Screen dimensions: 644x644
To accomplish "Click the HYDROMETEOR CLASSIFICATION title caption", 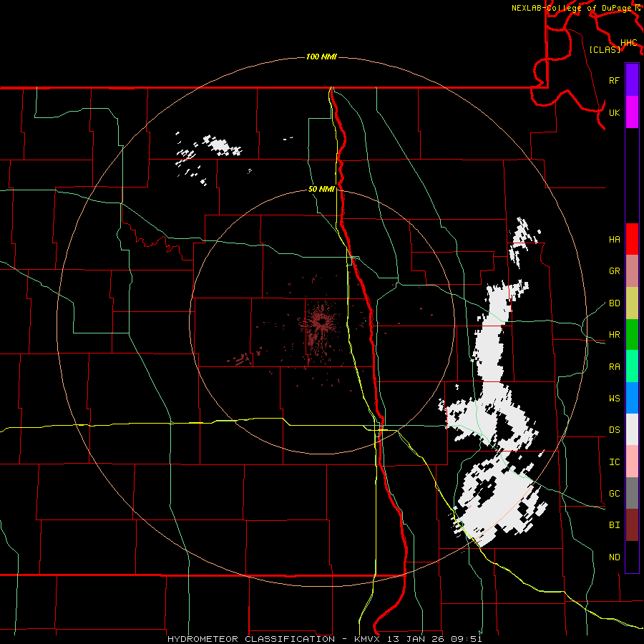I will pos(250,639).
